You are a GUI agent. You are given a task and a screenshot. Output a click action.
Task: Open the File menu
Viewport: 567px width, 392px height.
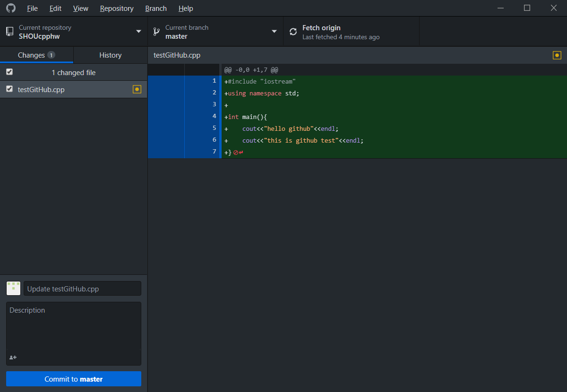click(x=33, y=9)
